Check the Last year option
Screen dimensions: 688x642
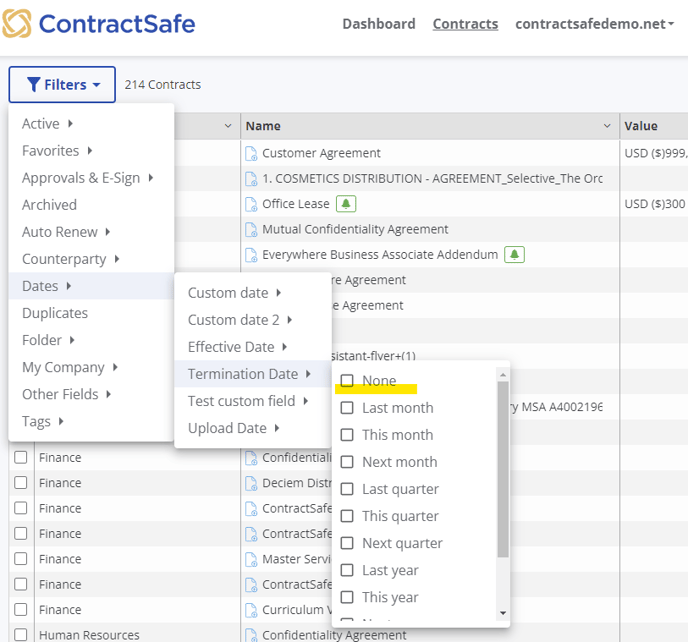point(347,570)
